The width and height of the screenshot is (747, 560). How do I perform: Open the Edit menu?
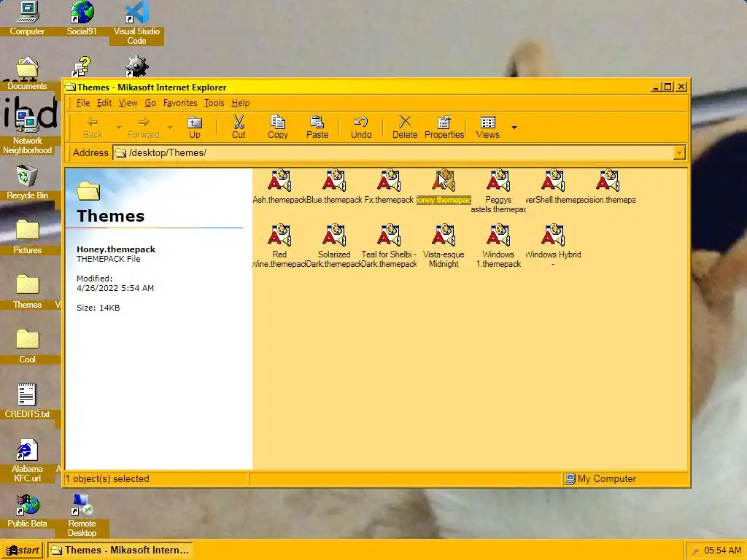pyautogui.click(x=104, y=103)
